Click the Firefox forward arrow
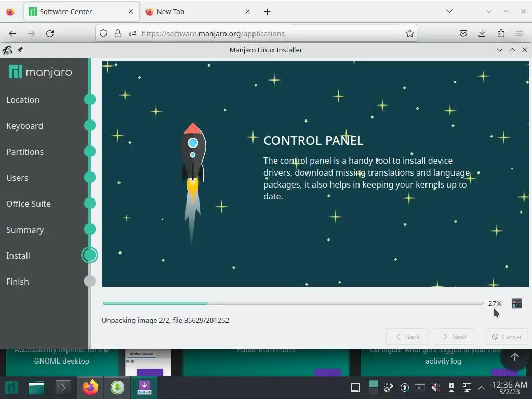 pos(31,34)
